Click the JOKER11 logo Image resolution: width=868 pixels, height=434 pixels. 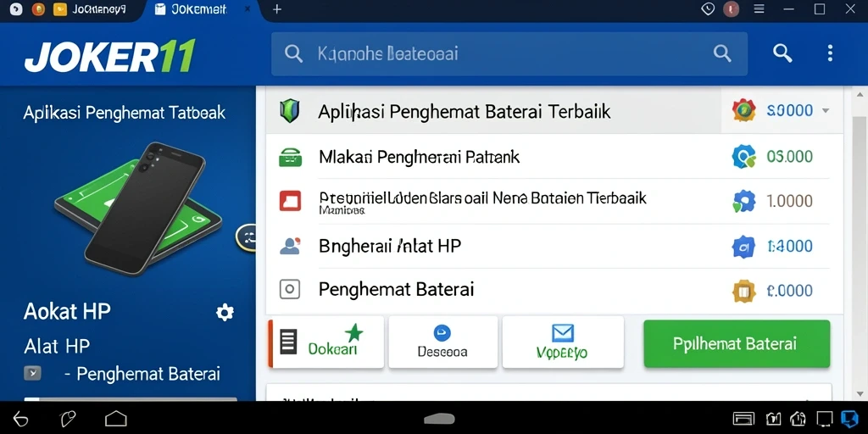pyautogui.click(x=109, y=55)
